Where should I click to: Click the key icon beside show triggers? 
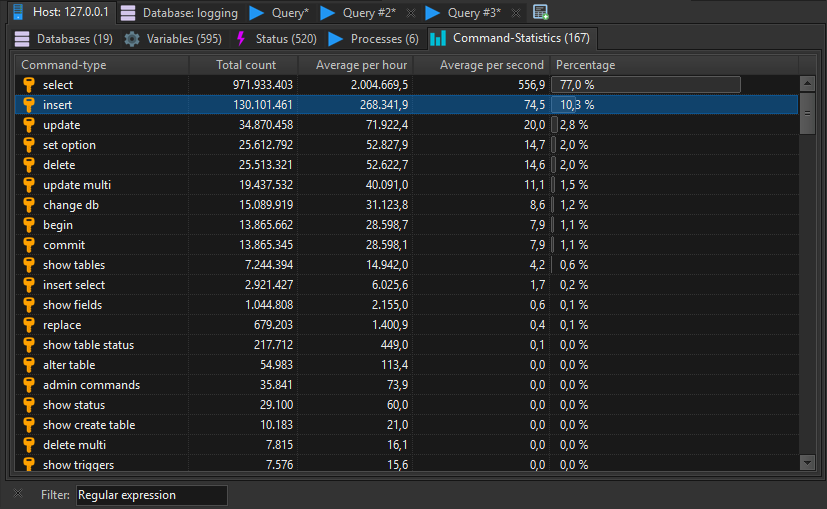(x=29, y=464)
